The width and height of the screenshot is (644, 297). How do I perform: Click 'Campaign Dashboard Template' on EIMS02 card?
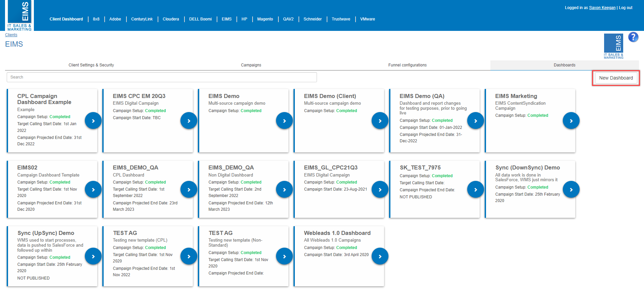coord(48,175)
